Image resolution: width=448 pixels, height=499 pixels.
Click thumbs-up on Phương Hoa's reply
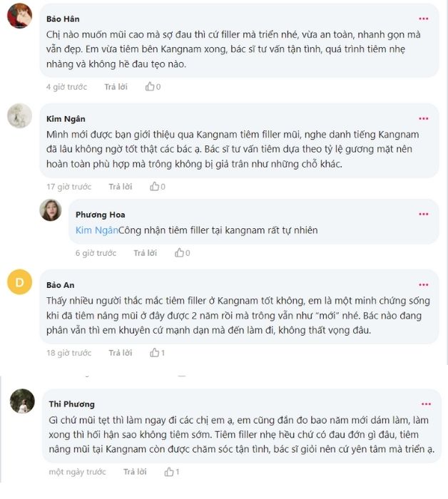coord(178,253)
